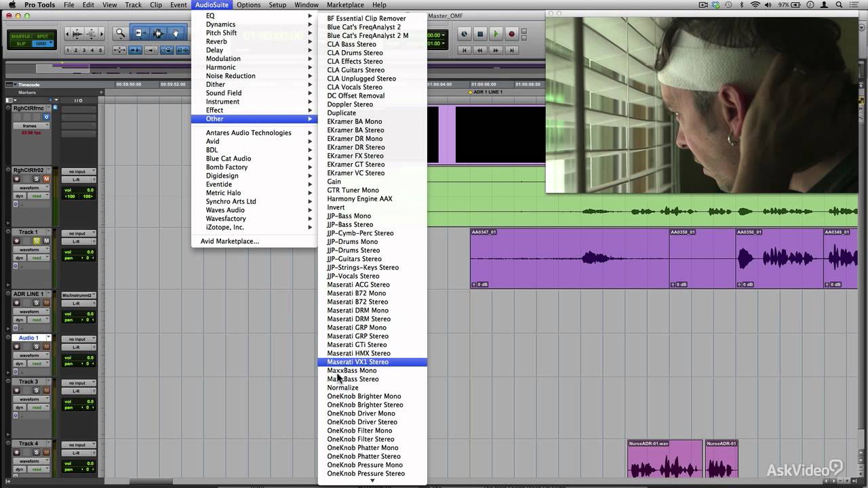868x488 pixels.
Task: Start playback with the Play button
Action: point(496,34)
